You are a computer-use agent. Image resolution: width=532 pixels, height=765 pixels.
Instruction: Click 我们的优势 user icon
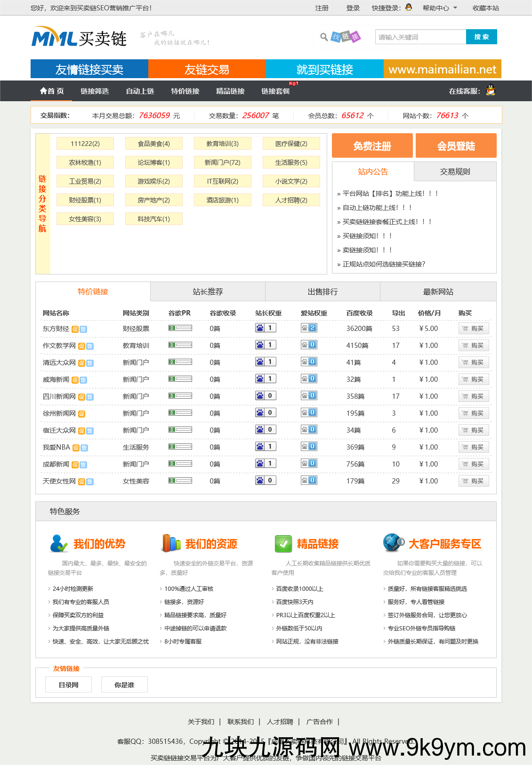pos(59,543)
